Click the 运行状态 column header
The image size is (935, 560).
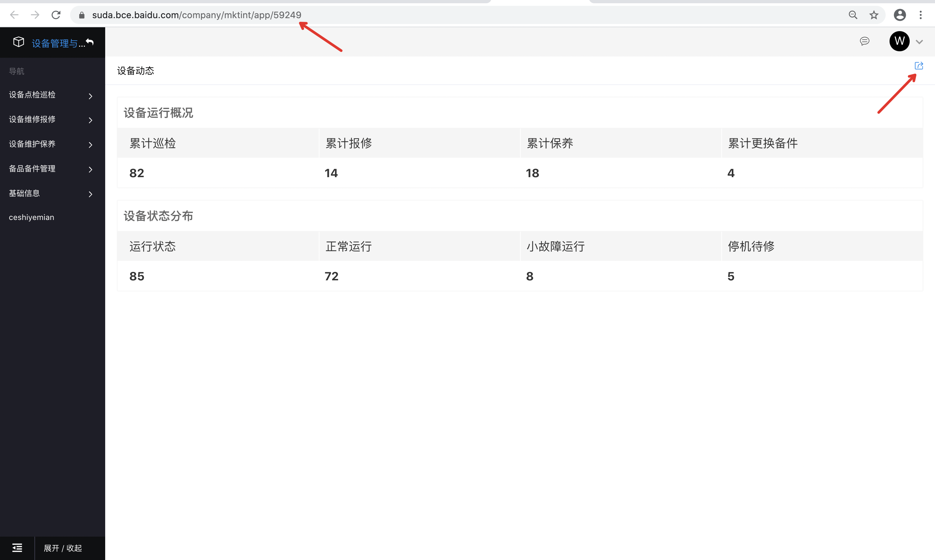click(153, 246)
